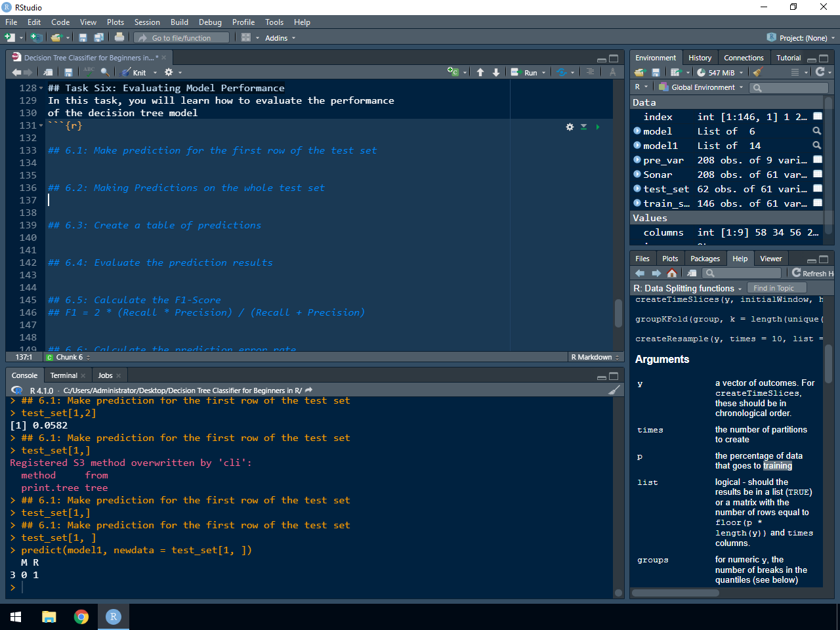Open the Addins dropdown menu
The width and height of the screenshot is (840, 630).
pos(280,38)
